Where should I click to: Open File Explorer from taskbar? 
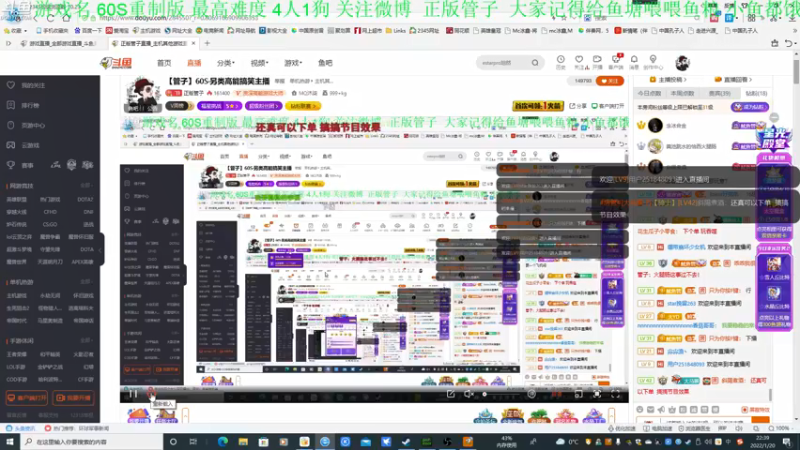point(243,442)
